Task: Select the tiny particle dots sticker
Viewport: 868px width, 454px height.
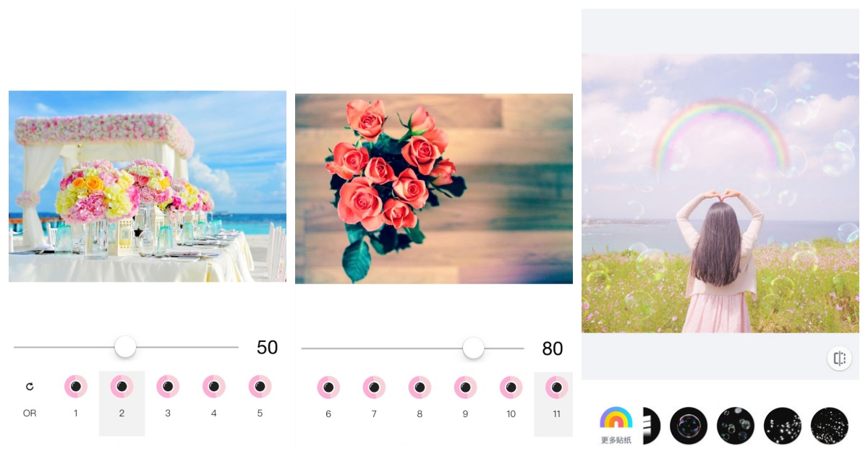Action: [x=830, y=426]
